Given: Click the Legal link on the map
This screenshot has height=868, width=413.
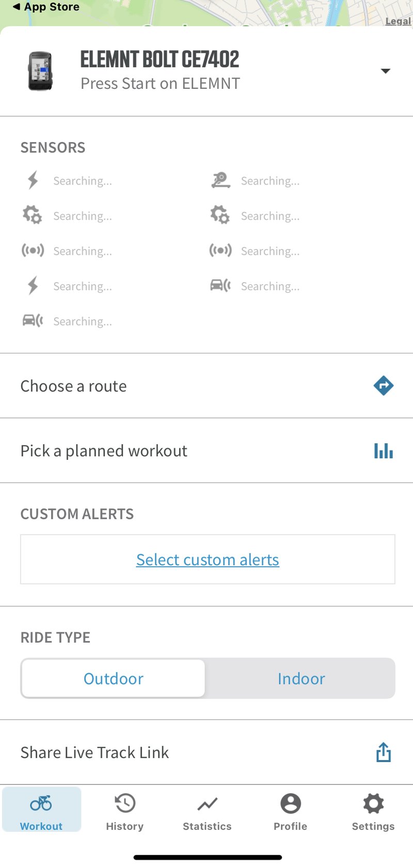Looking at the screenshot, I should pos(398,21).
